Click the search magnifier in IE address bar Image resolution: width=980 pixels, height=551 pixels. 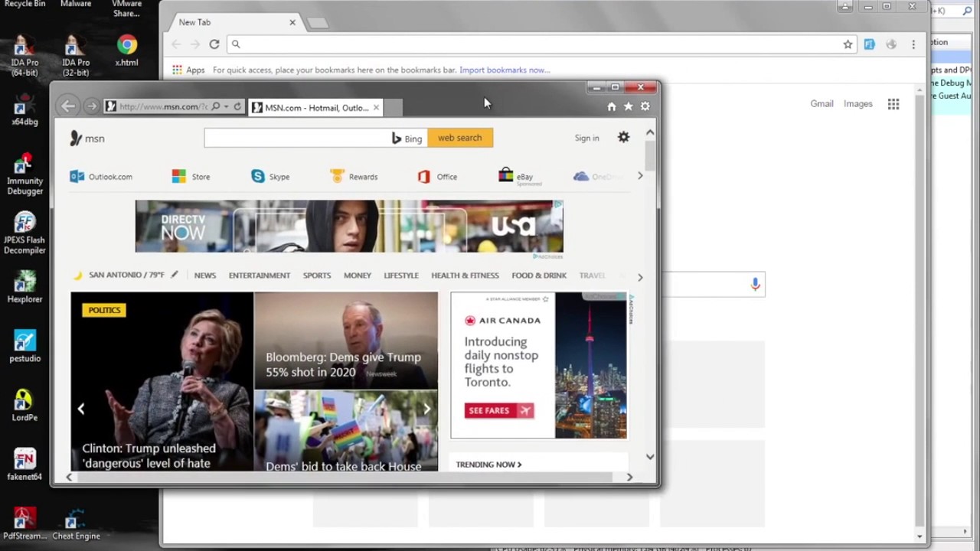coord(216,107)
